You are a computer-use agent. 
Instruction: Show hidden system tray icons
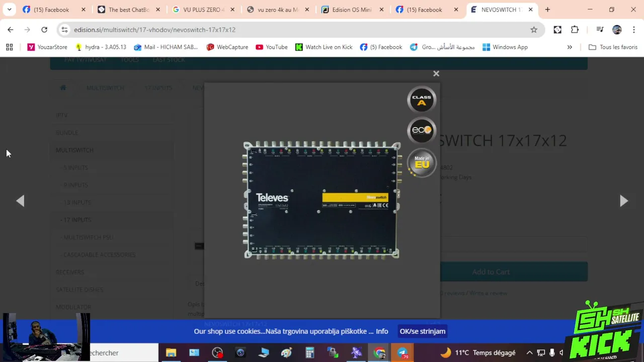(x=529, y=353)
